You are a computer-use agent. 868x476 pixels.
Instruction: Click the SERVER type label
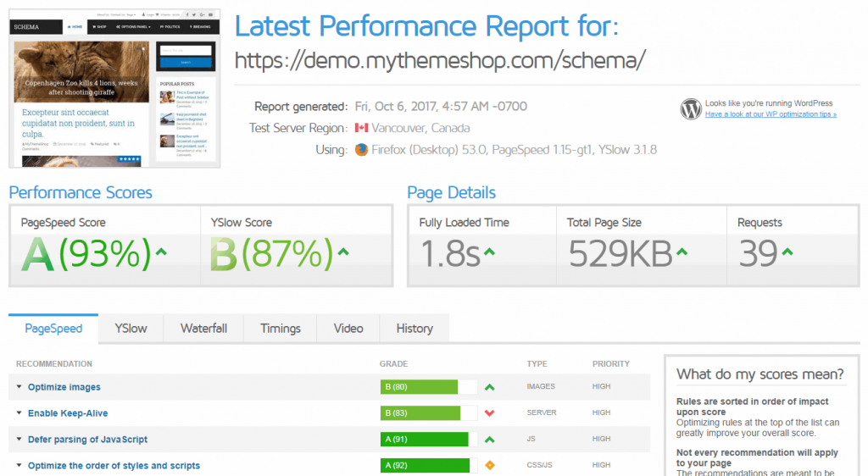click(x=542, y=412)
